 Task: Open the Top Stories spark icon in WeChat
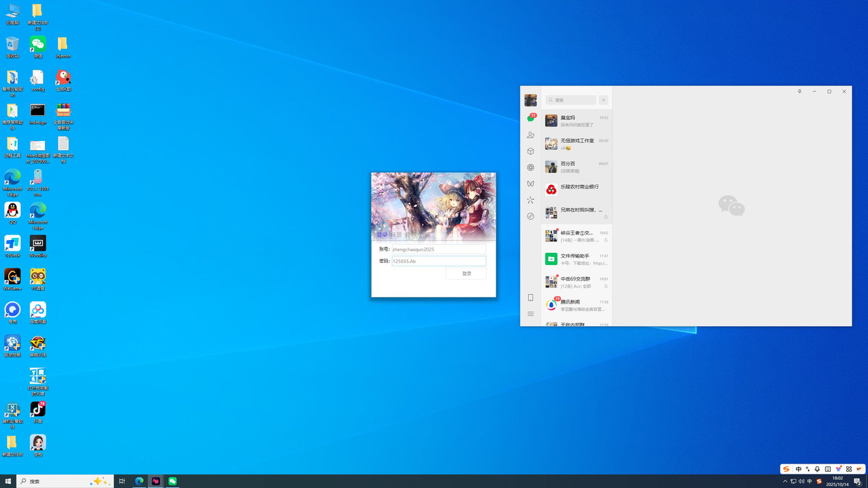(x=531, y=200)
